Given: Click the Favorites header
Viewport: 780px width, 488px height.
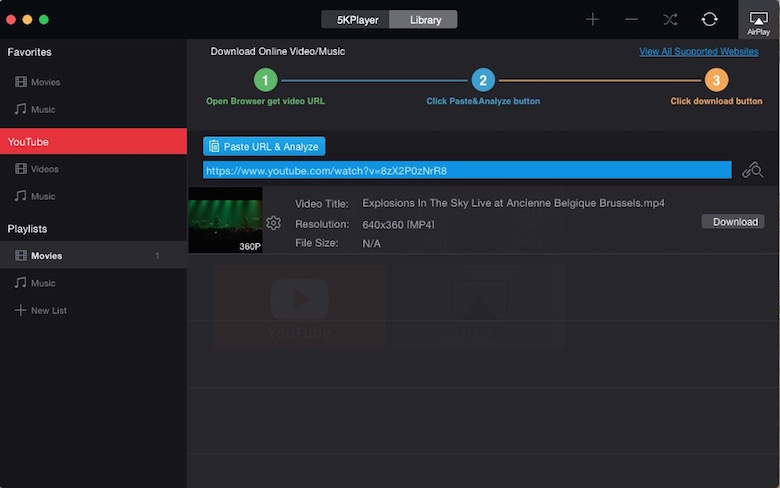Looking at the screenshot, I should pos(29,52).
